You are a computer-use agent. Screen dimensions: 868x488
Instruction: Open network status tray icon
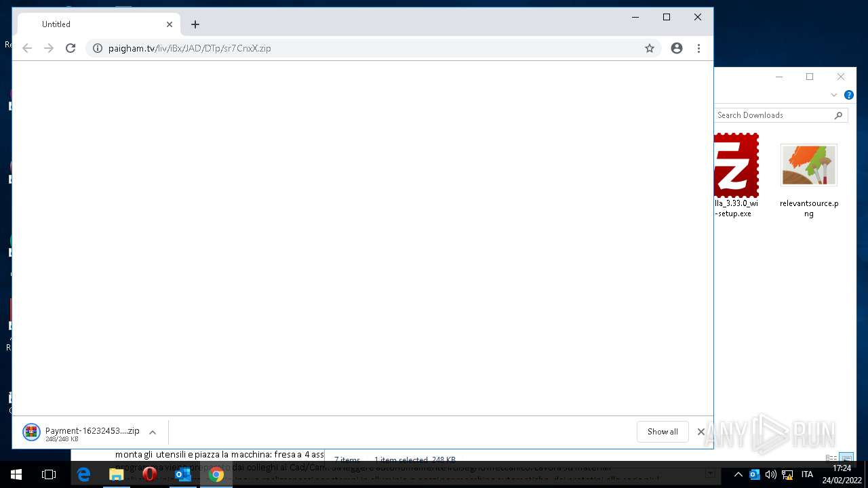click(787, 474)
